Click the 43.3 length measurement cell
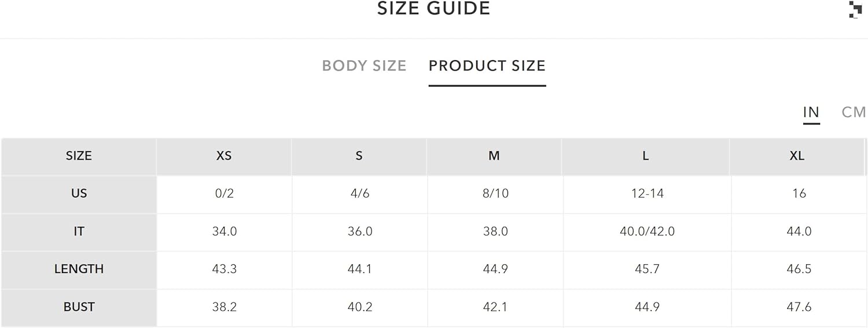The image size is (868, 328). 225,269
